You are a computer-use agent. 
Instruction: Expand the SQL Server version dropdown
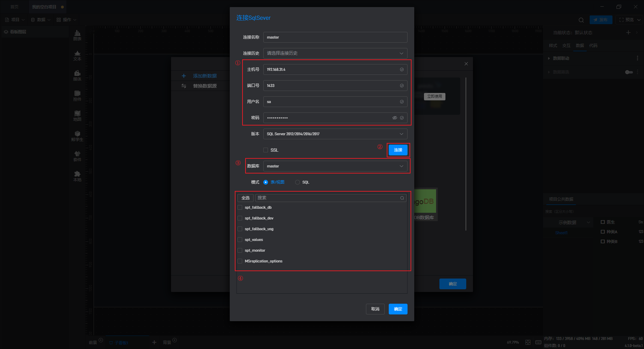pyautogui.click(x=335, y=134)
